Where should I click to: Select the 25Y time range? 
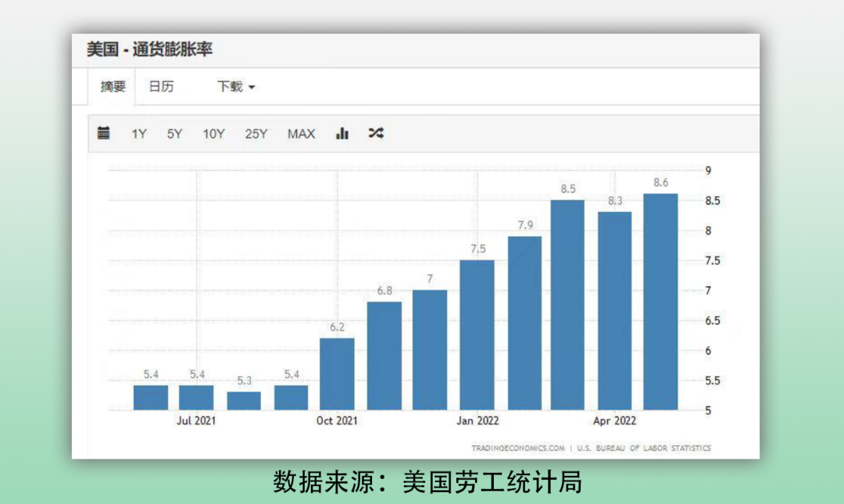pos(256,134)
